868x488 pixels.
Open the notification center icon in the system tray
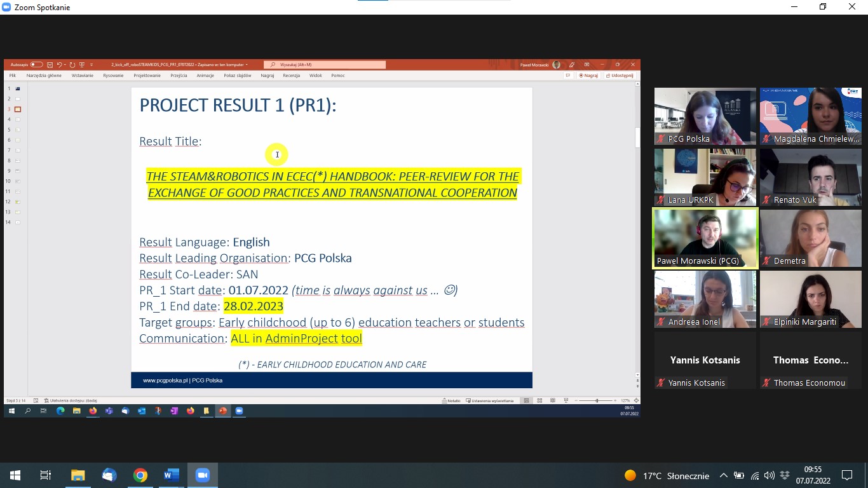(846, 475)
